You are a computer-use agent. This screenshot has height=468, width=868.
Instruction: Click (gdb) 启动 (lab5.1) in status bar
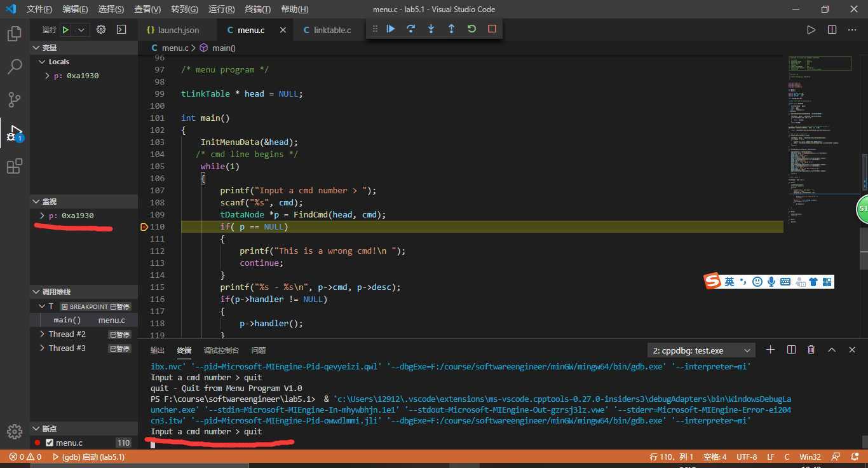click(88, 457)
